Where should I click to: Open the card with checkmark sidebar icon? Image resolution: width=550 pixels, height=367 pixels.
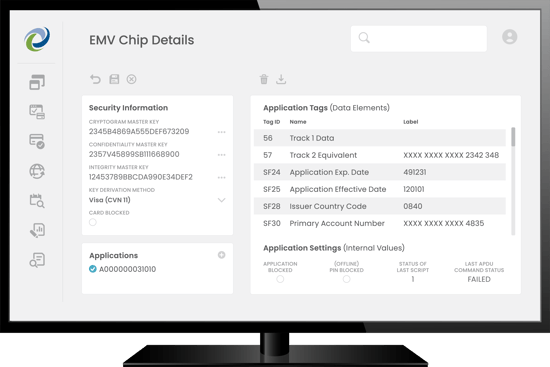coord(37,141)
